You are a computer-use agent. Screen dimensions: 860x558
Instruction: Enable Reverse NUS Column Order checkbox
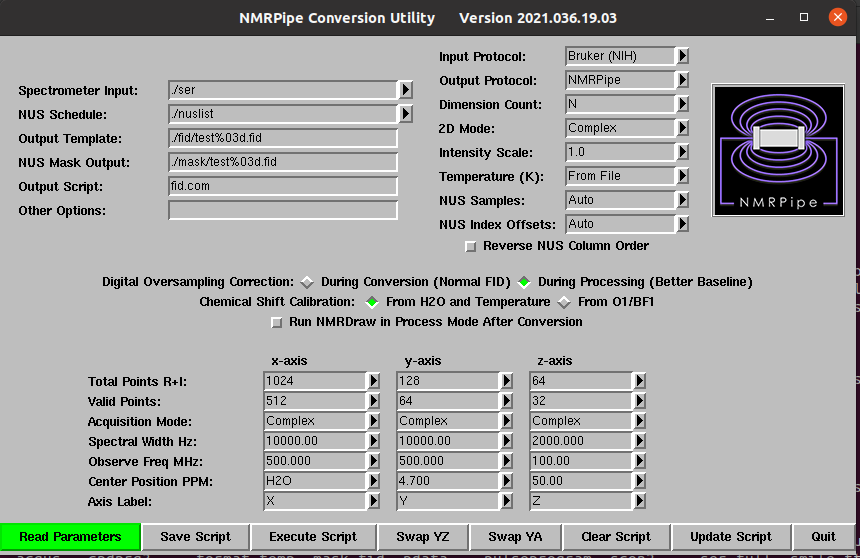[471, 246]
